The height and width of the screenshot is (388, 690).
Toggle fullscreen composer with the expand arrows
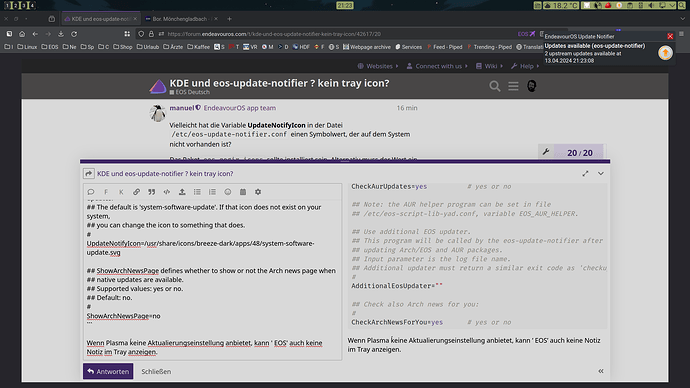585,174
